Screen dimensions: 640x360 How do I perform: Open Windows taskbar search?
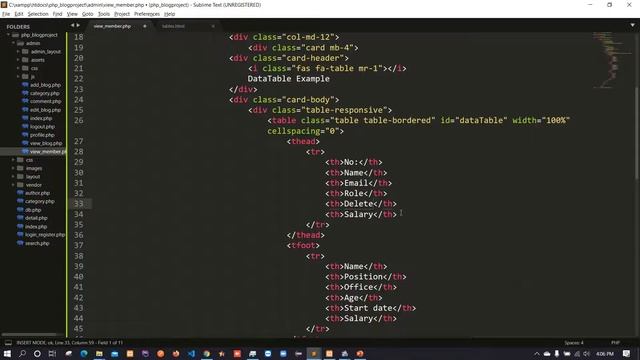pyautogui.click(x=22, y=353)
